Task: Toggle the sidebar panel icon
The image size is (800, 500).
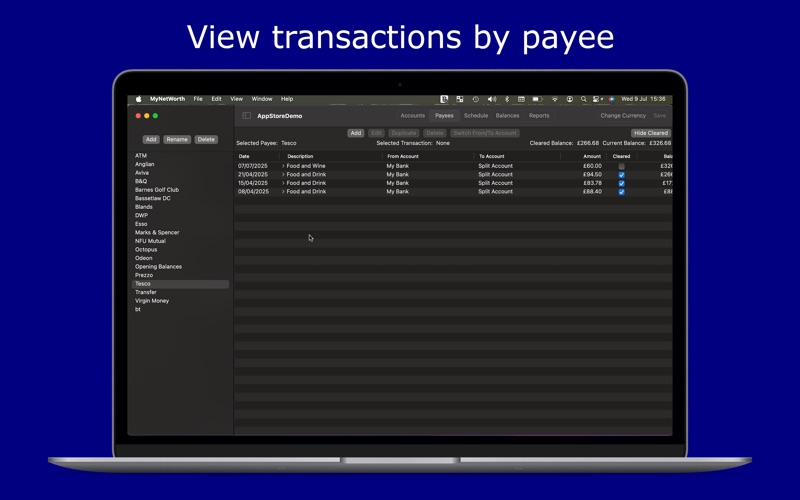Action: (x=246, y=116)
